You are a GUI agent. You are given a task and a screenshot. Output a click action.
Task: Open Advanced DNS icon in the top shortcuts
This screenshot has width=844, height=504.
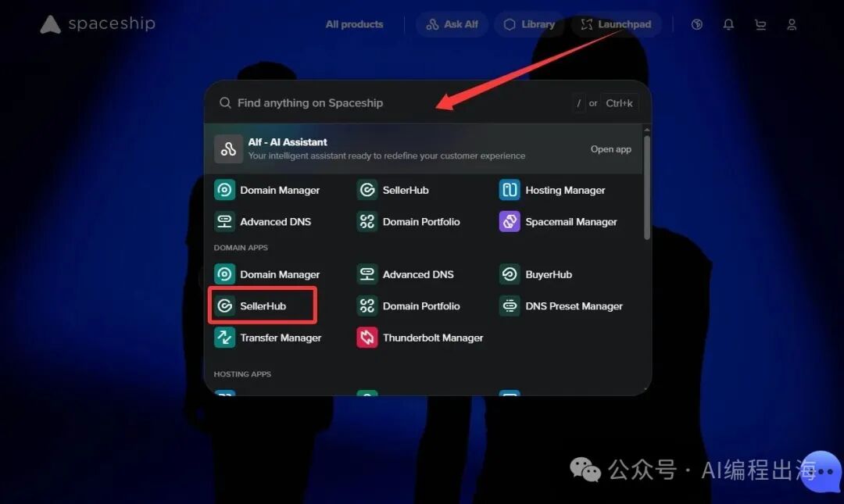tap(224, 221)
